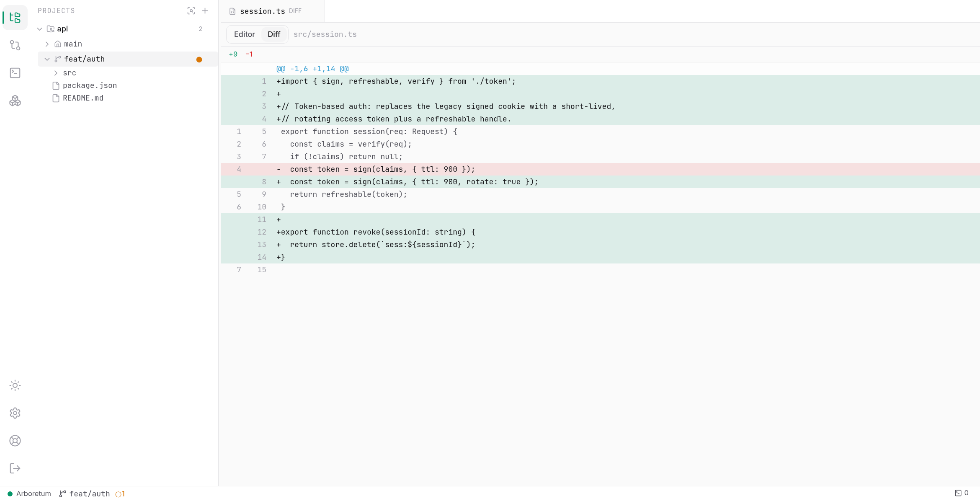Click the session.ts tab file icon
980x501 pixels.
[x=232, y=11]
